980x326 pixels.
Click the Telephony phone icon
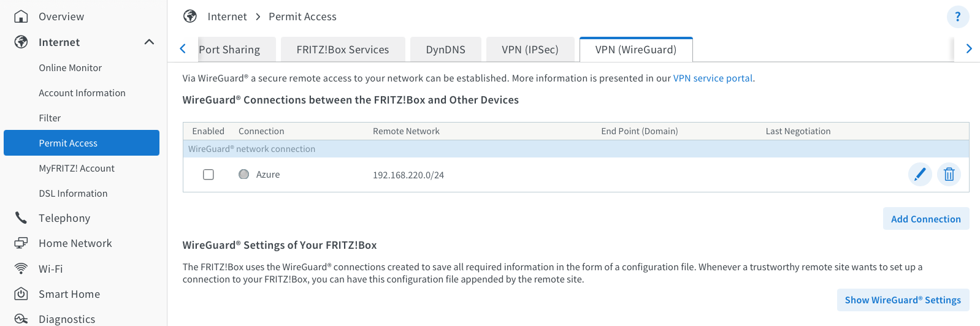[x=21, y=218]
